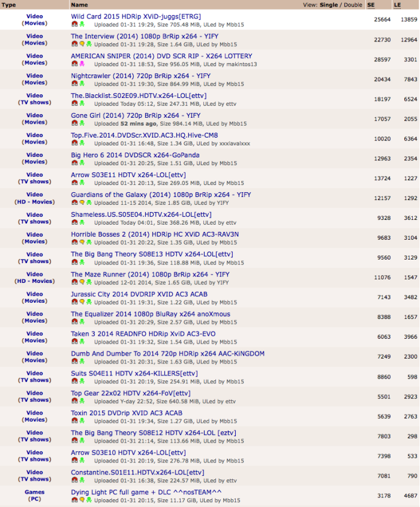
Task: Click magnet icon for Shameless.US.S05E04
Action: [x=74, y=222]
